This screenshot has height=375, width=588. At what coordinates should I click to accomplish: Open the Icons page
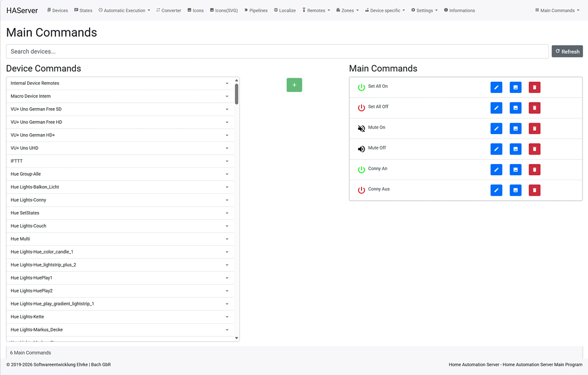tap(196, 10)
